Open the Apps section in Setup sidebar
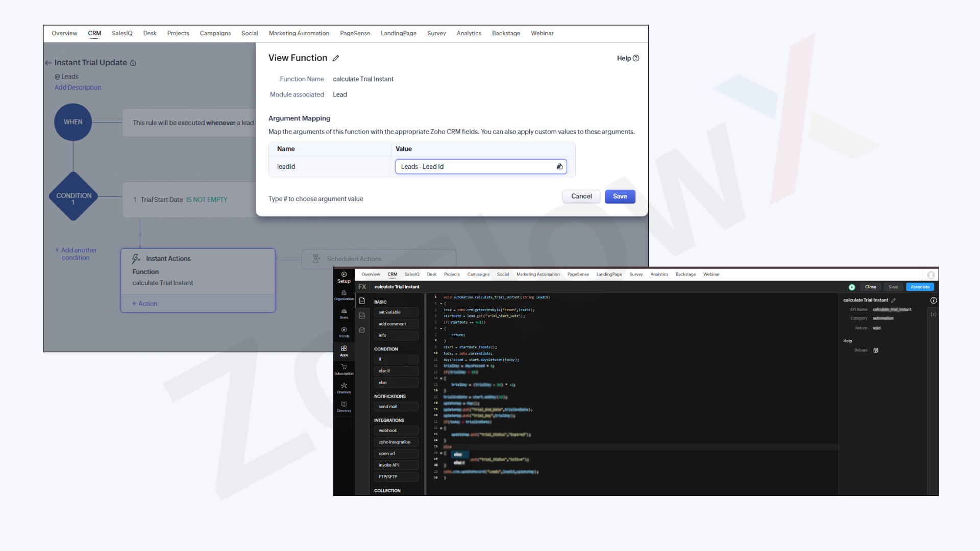The height and width of the screenshot is (551, 980). (344, 350)
